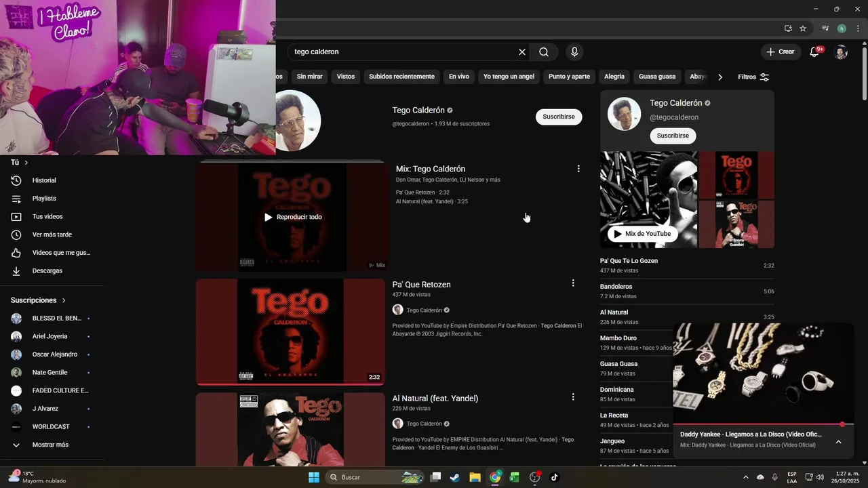The width and height of the screenshot is (868, 488).
Task: Open the volume control in system tray
Action: pos(820,477)
